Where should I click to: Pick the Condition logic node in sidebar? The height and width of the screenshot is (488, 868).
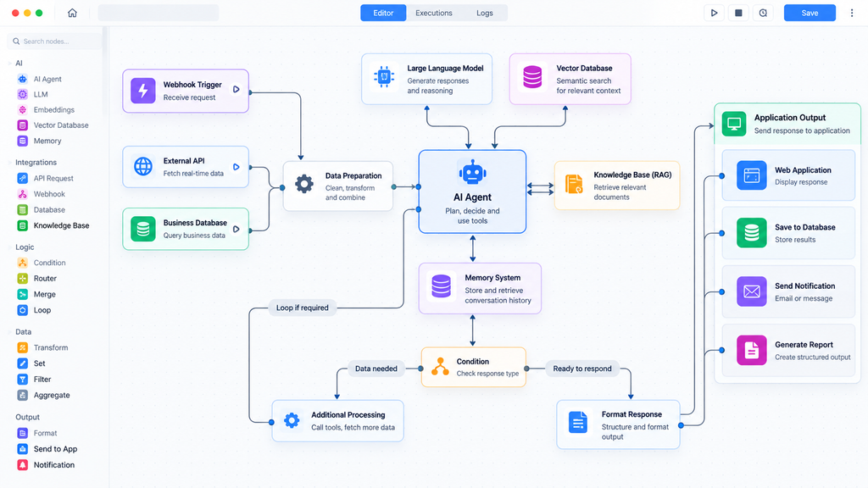[49, 263]
